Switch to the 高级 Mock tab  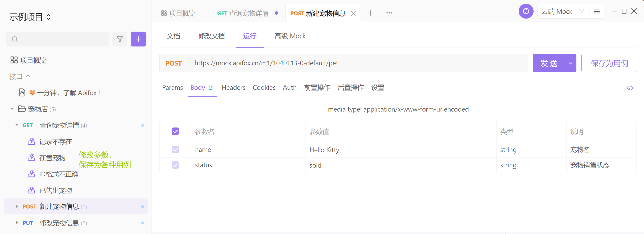[290, 36]
